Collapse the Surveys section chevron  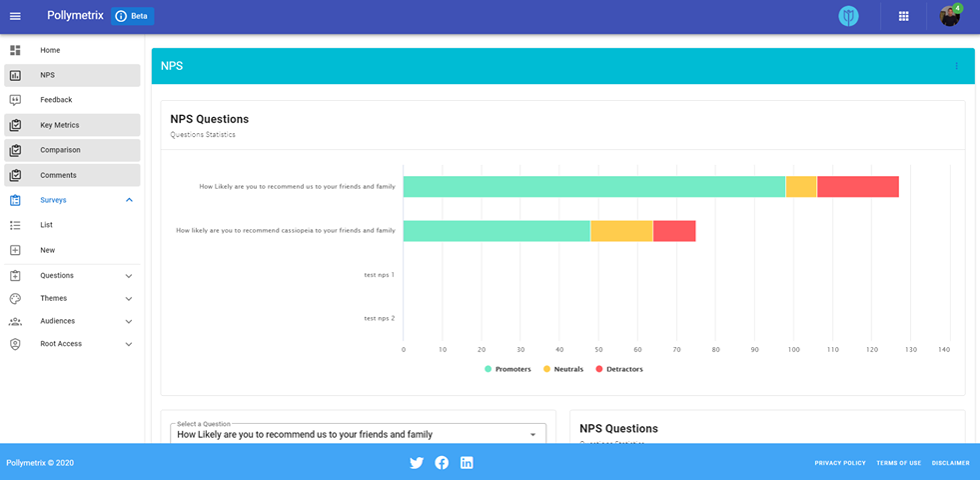(x=129, y=200)
